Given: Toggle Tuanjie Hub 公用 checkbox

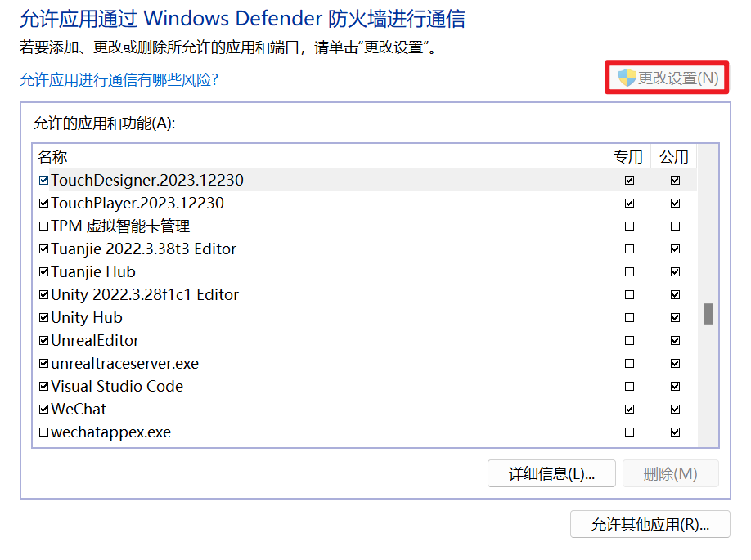Looking at the screenshot, I should [x=675, y=272].
